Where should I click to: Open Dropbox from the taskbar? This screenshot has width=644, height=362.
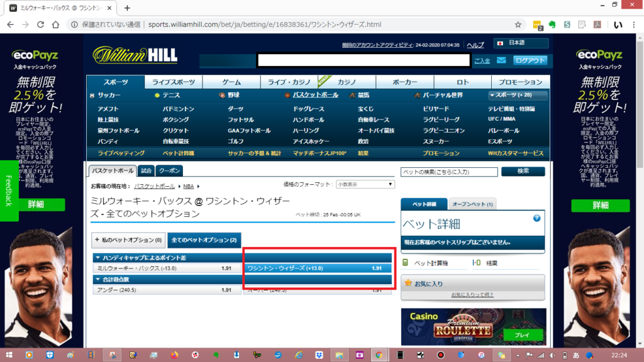coord(319,355)
